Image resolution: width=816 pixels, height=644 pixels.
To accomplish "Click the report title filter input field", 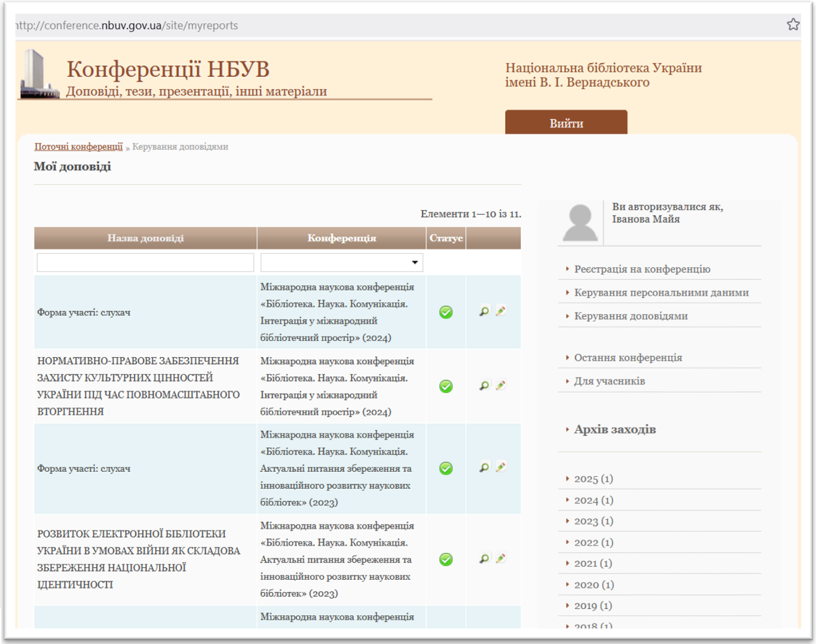I will [146, 262].
